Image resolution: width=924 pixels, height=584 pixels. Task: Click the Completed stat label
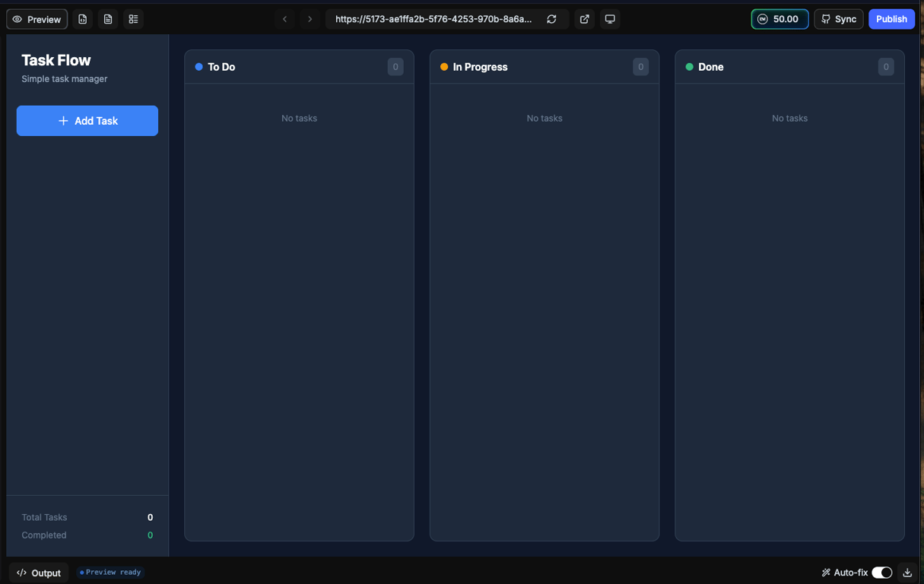44,535
